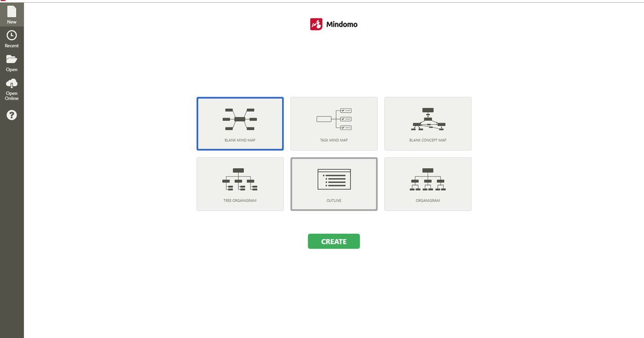This screenshot has width=644, height=338.
Task: Select the Organigram option
Action: tap(428, 180)
